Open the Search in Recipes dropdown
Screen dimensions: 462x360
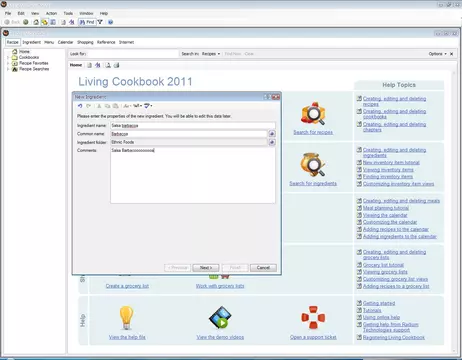coord(211,54)
